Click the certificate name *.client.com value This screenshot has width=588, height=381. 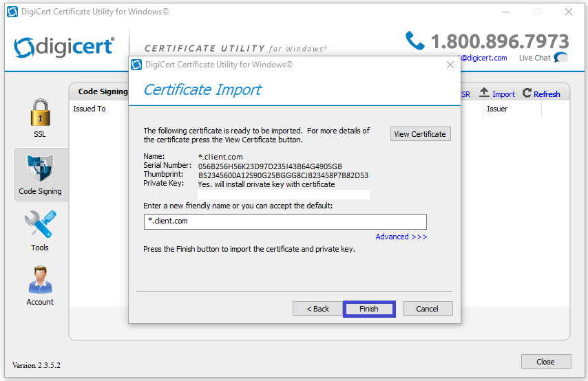pyautogui.click(x=220, y=157)
